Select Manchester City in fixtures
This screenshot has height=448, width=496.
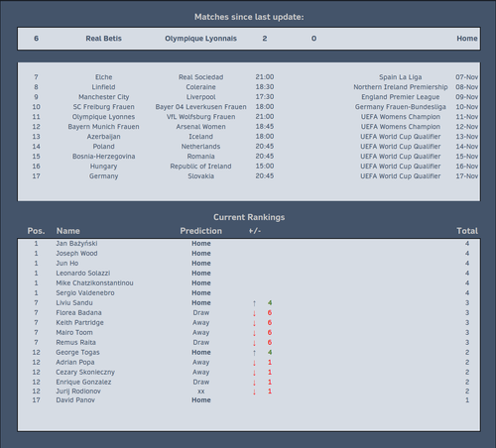pos(103,97)
